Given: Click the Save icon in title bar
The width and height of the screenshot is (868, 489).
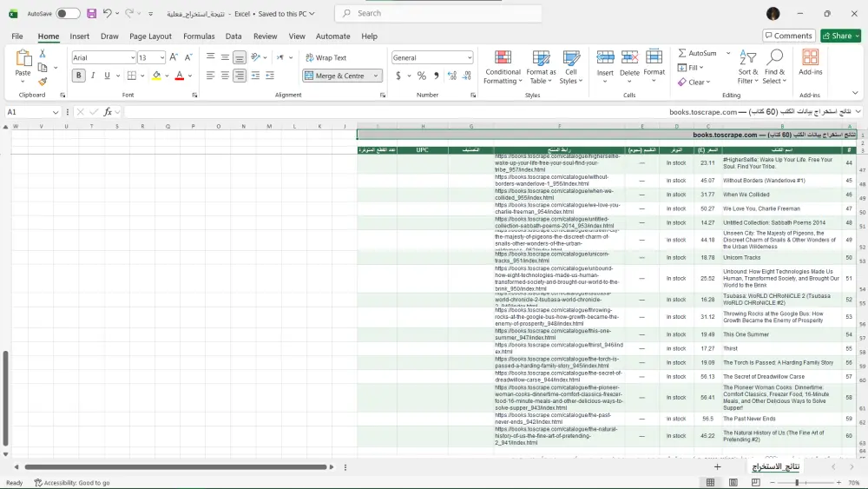Looking at the screenshot, I should pyautogui.click(x=92, y=13).
